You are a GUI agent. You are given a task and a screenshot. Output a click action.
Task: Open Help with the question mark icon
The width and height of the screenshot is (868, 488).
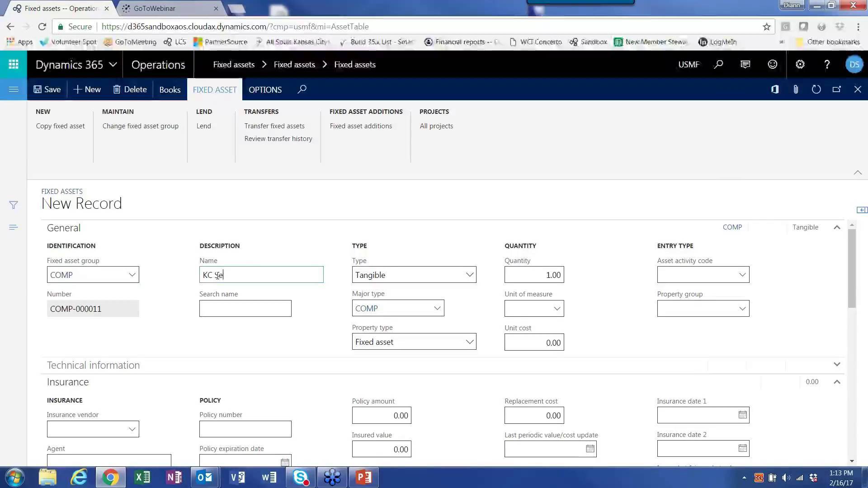click(826, 64)
